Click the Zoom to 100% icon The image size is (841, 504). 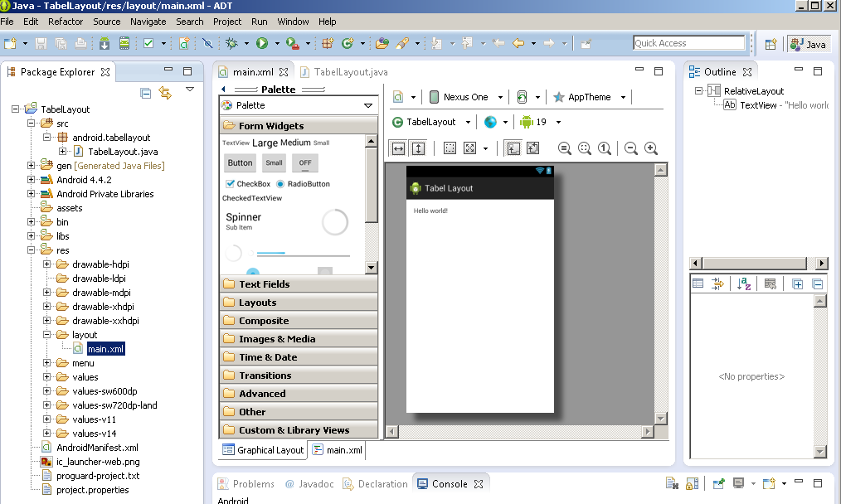tap(605, 148)
